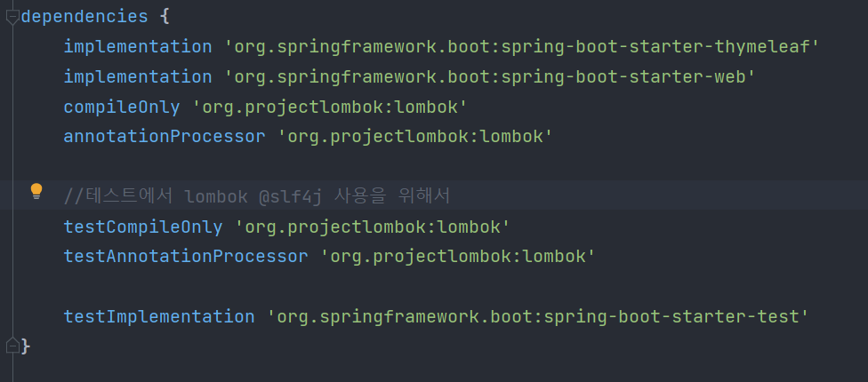The image size is (868, 382).
Task: Click the lombok string after testAnnotationProcessor
Action: (x=457, y=257)
